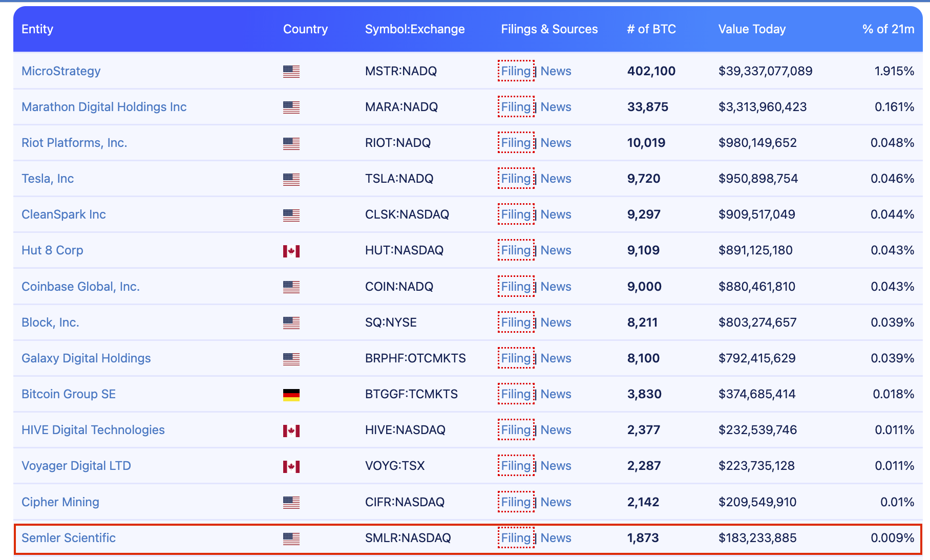Sort by the Symbol:Exchange column header
930x560 pixels.
pos(415,29)
